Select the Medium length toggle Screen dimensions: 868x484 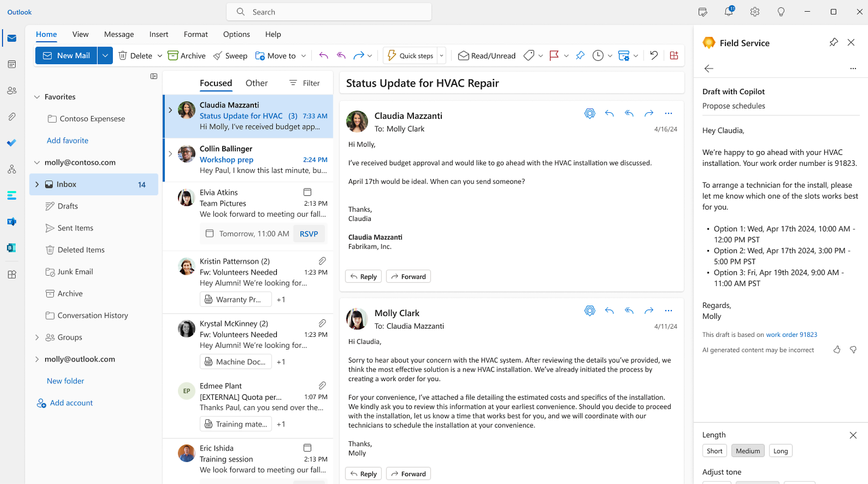tap(747, 451)
